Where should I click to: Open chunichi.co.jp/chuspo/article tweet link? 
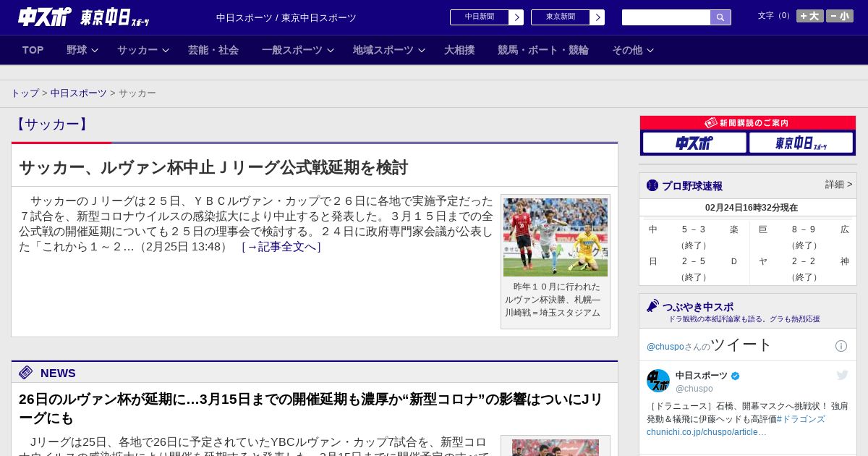pyautogui.click(x=707, y=432)
